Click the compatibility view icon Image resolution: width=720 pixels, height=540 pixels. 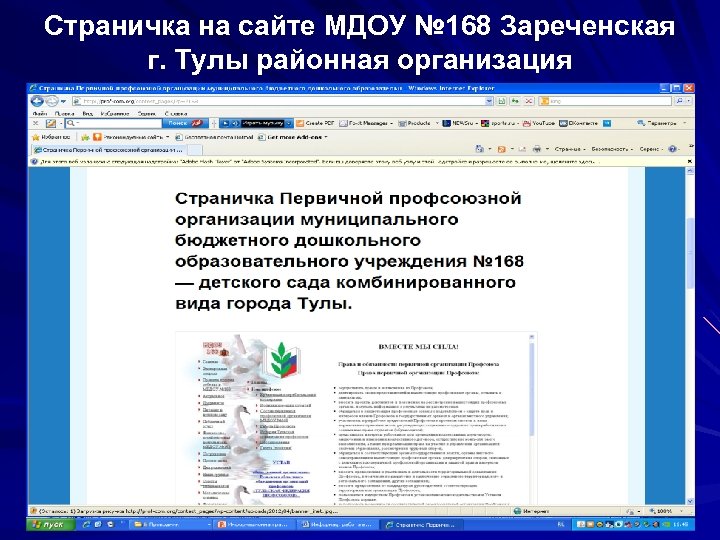tap(501, 101)
